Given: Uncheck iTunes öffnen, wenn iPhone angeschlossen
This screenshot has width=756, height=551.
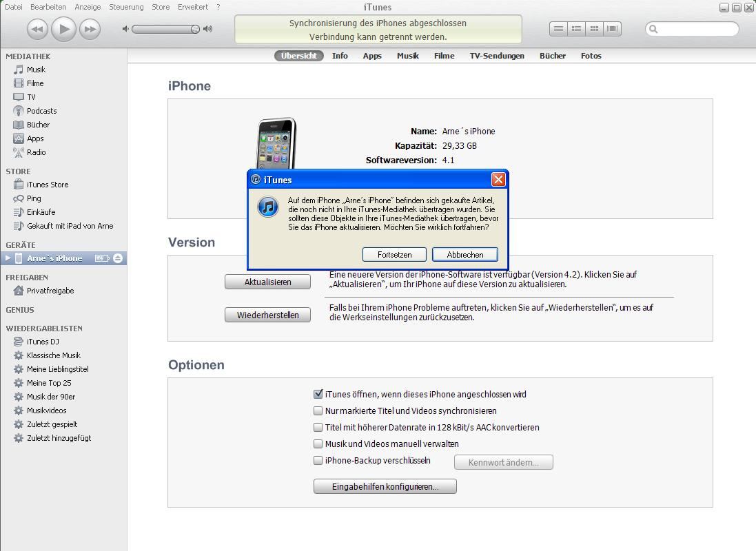Looking at the screenshot, I should point(318,395).
